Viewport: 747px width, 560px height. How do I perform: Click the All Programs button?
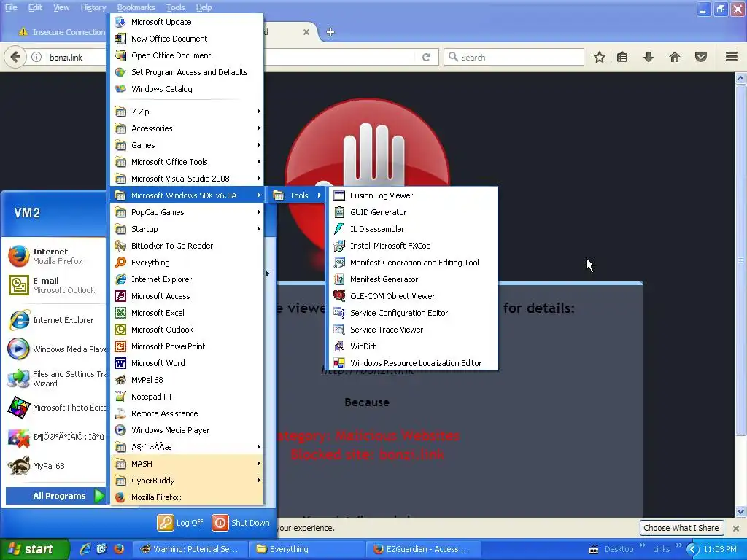[55, 496]
